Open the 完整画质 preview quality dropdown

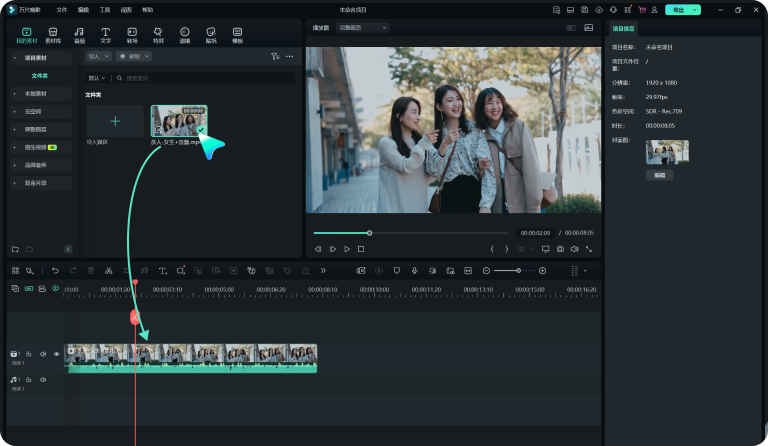click(363, 27)
